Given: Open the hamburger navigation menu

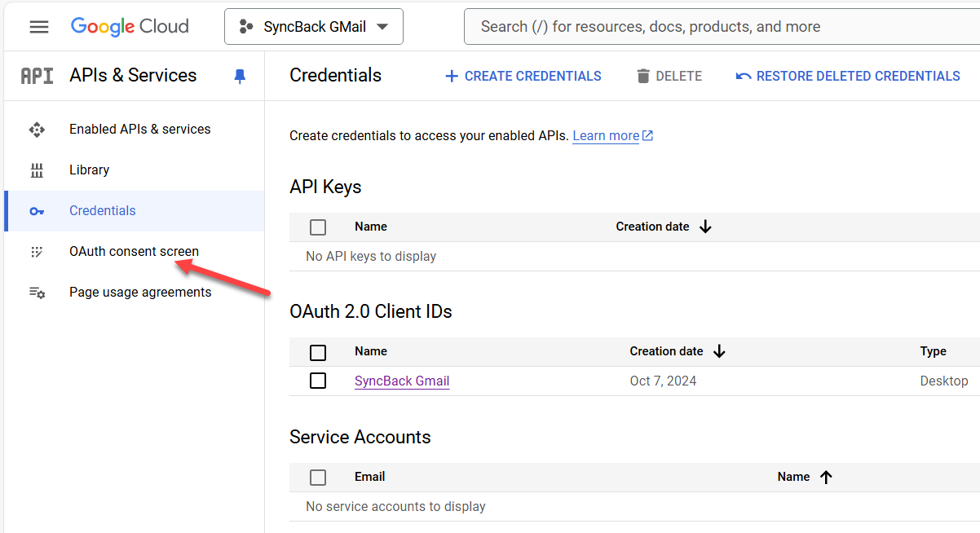Looking at the screenshot, I should [x=39, y=27].
